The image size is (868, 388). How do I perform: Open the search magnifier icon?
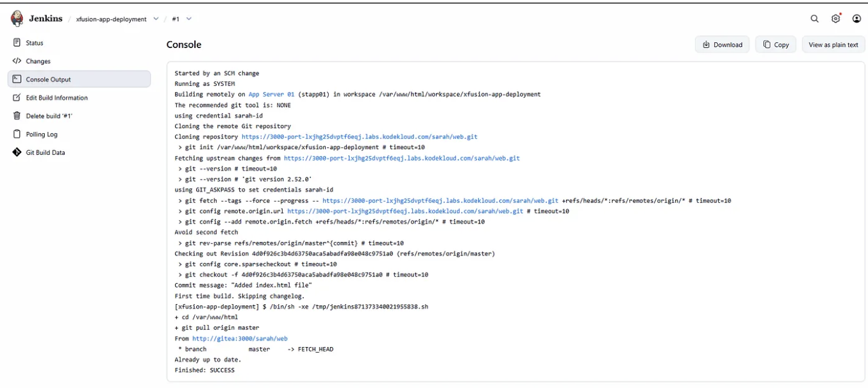815,19
